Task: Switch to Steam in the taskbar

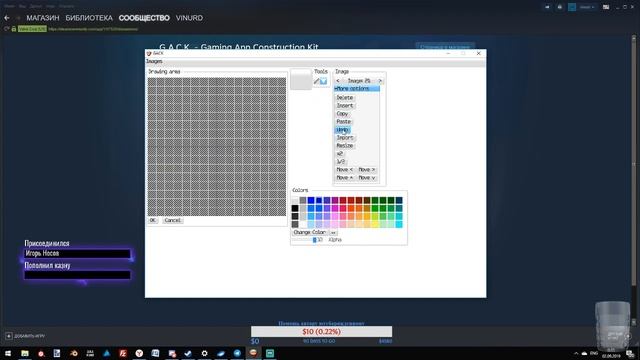Action: [188, 353]
